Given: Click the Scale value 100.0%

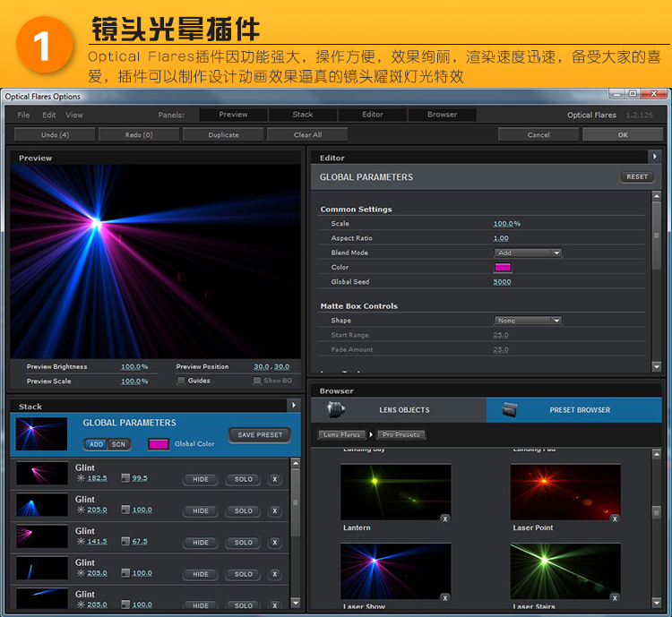Looking at the screenshot, I should (x=506, y=224).
